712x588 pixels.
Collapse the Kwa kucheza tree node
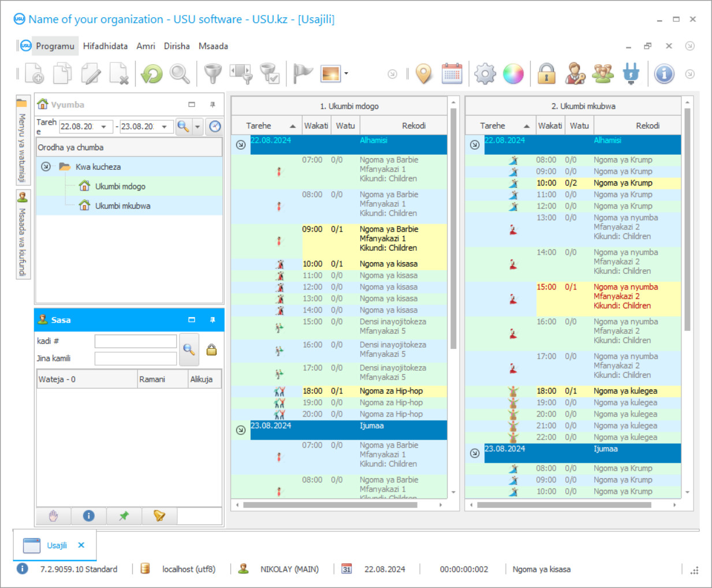[46, 167]
